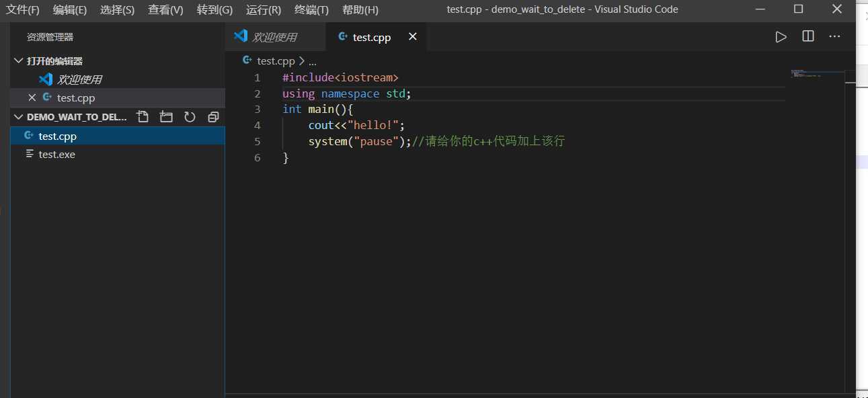Open the 查看(V) menu

pos(165,9)
